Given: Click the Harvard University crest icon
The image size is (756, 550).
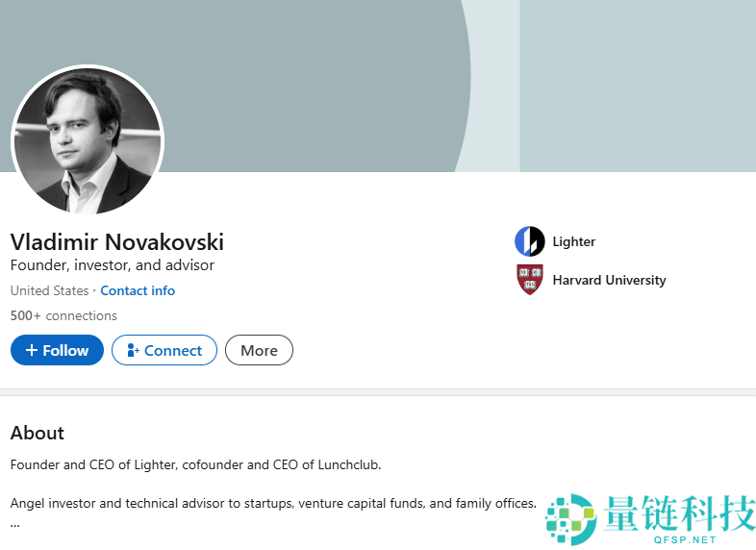Looking at the screenshot, I should pyautogui.click(x=529, y=280).
